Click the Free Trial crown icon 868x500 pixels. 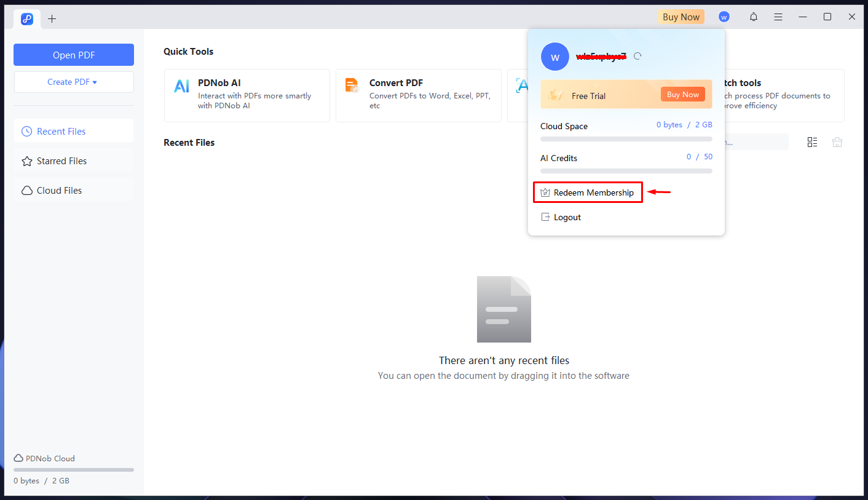click(556, 95)
